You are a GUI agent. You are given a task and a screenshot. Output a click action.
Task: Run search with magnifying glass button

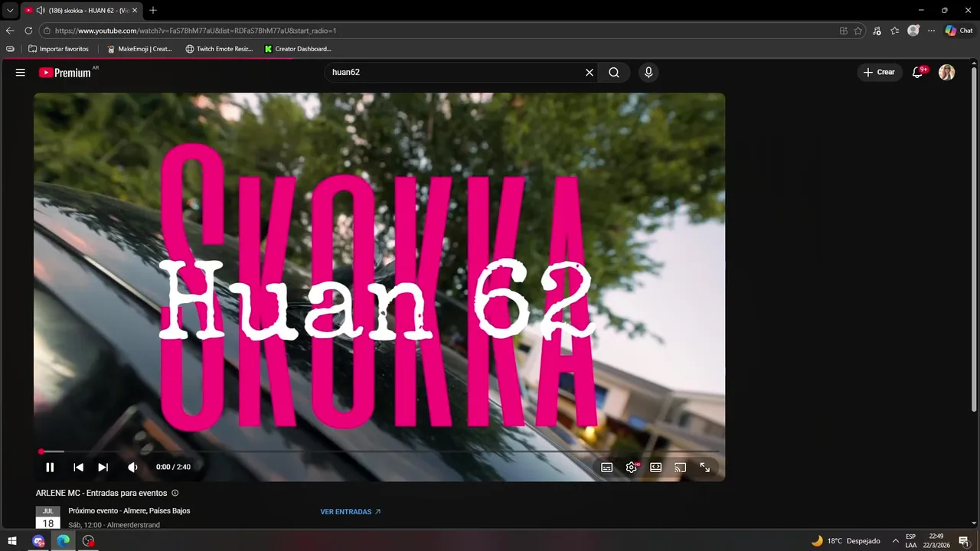[614, 72]
